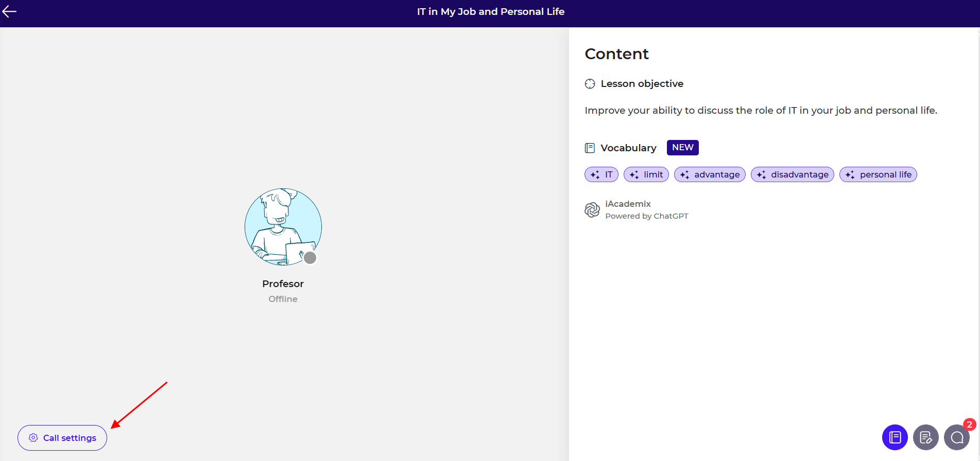
Task: Click the Vocabulary book icon
Action: [590, 148]
